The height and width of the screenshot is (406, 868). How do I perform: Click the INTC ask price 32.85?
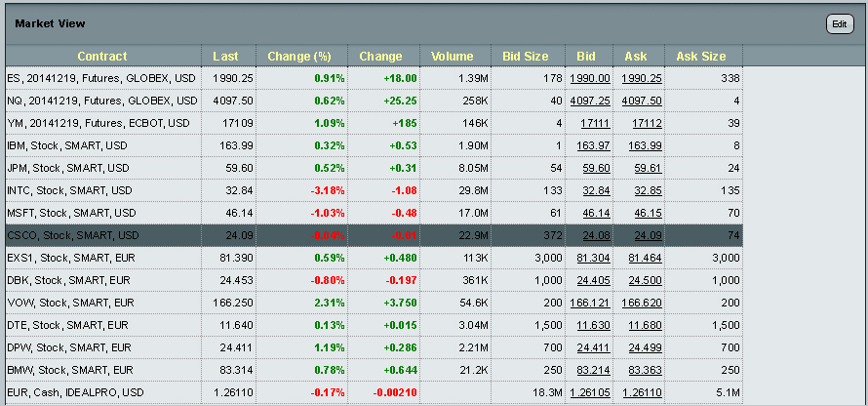648,190
